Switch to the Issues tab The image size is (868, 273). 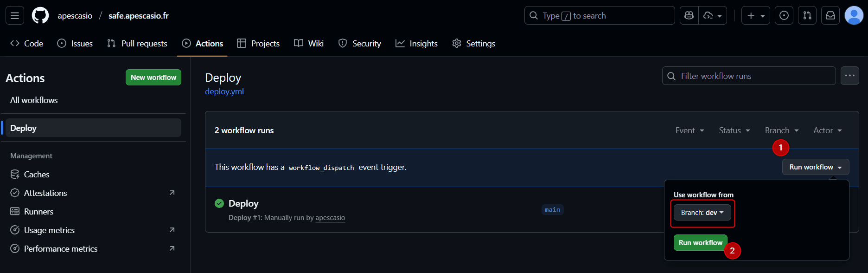click(75, 44)
